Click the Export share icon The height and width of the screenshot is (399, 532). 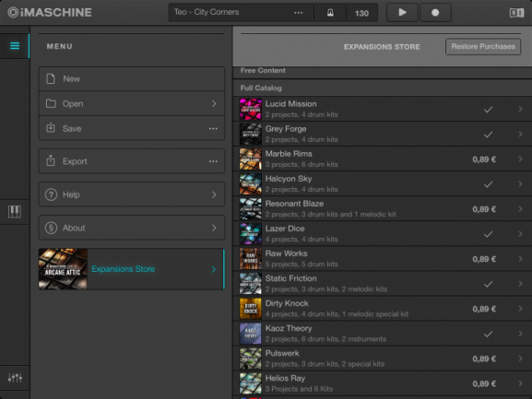coord(51,160)
